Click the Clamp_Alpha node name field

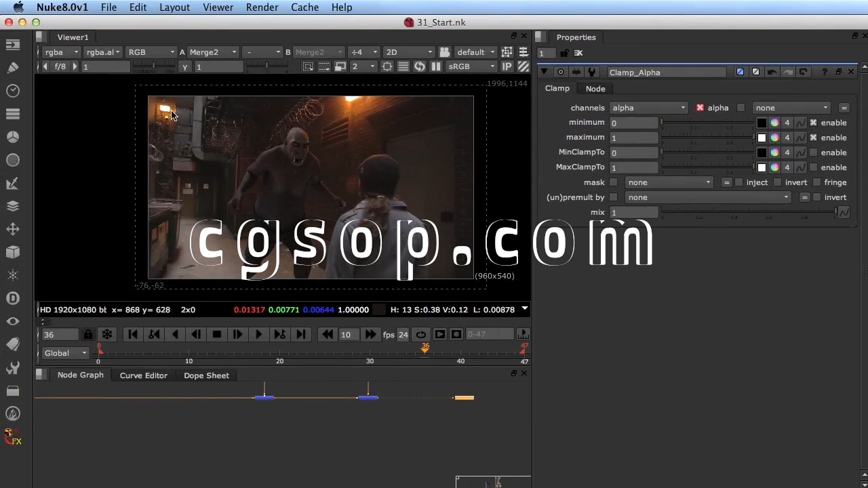(667, 72)
